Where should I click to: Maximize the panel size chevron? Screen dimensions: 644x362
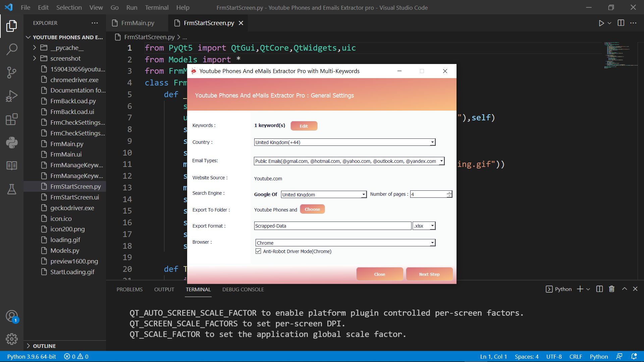click(625, 289)
